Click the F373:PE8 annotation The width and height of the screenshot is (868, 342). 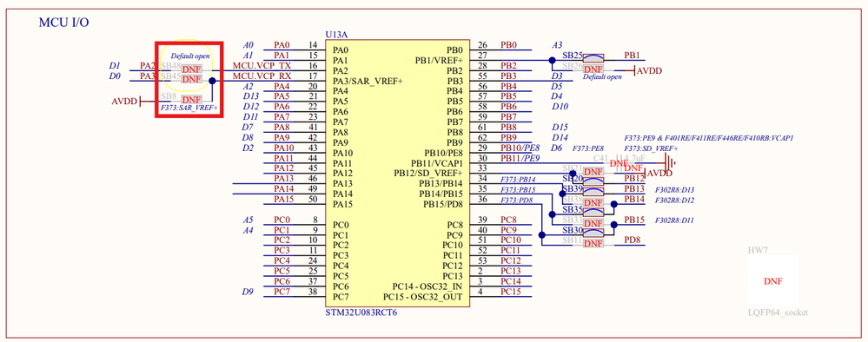588,148
